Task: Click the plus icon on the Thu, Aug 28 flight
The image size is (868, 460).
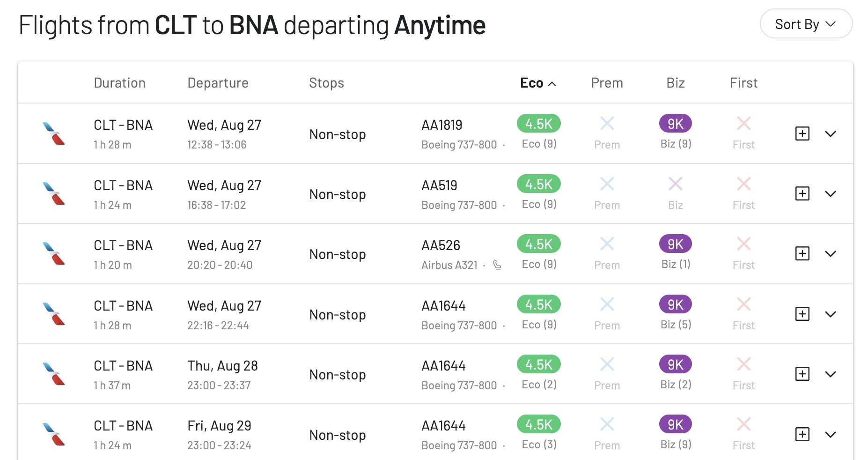Action: point(802,374)
